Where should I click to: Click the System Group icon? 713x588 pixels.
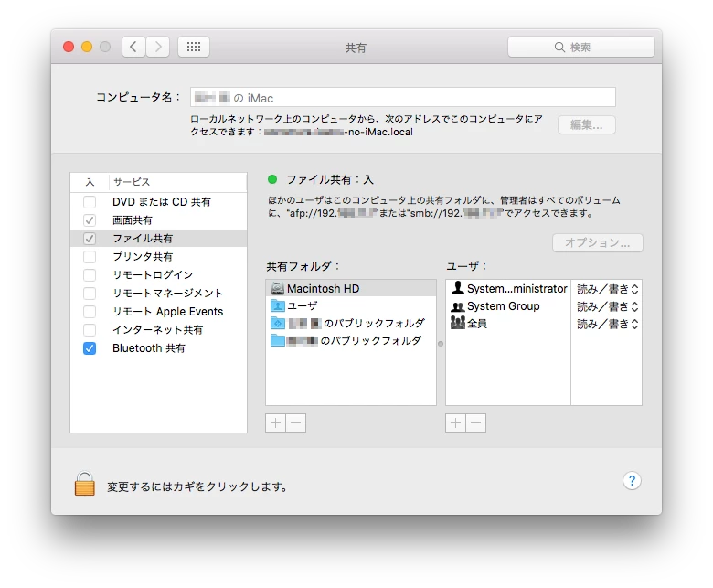click(x=457, y=306)
